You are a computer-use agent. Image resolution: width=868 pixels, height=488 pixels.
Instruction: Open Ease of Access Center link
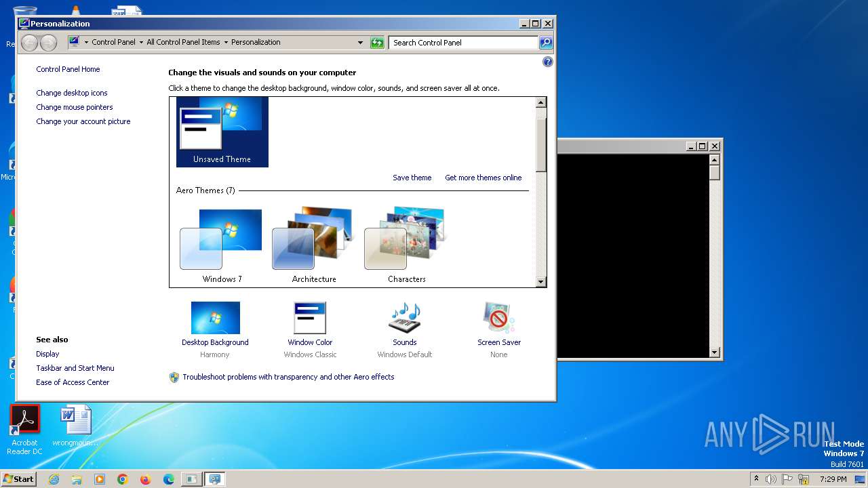coord(73,382)
